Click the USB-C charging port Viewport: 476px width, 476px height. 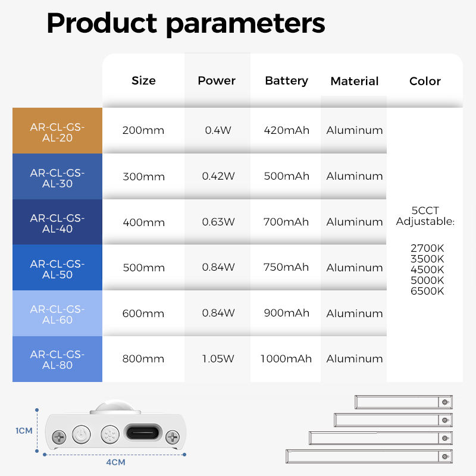pyautogui.click(x=142, y=434)
